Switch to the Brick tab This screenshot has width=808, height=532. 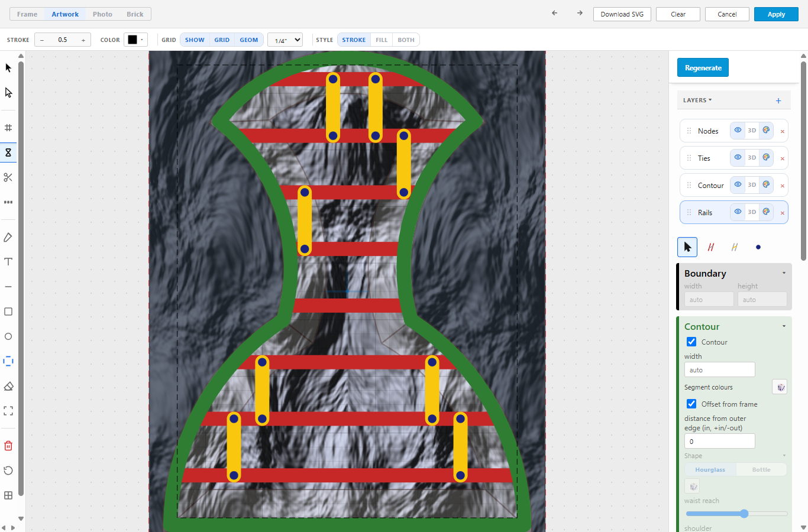[135, 14]
